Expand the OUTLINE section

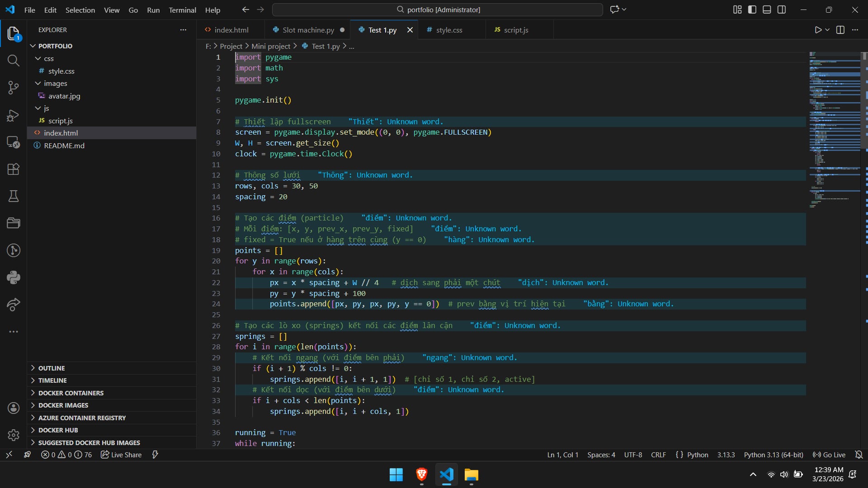pos(52,368)
